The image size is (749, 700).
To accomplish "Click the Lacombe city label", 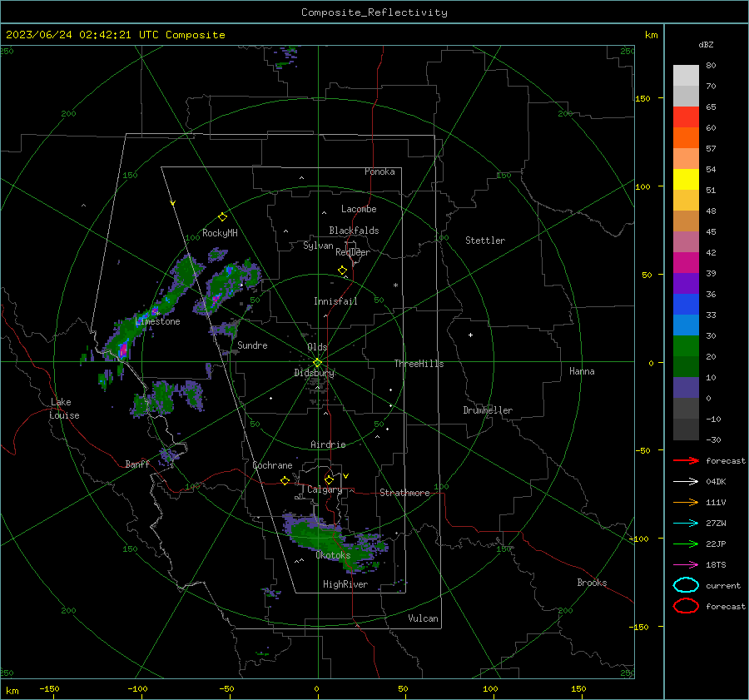I will pos(359,209).
